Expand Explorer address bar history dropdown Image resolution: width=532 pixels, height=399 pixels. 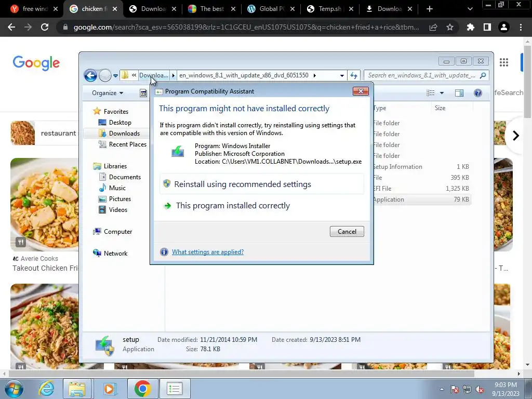pyautogui.click(x=342, y=75)
